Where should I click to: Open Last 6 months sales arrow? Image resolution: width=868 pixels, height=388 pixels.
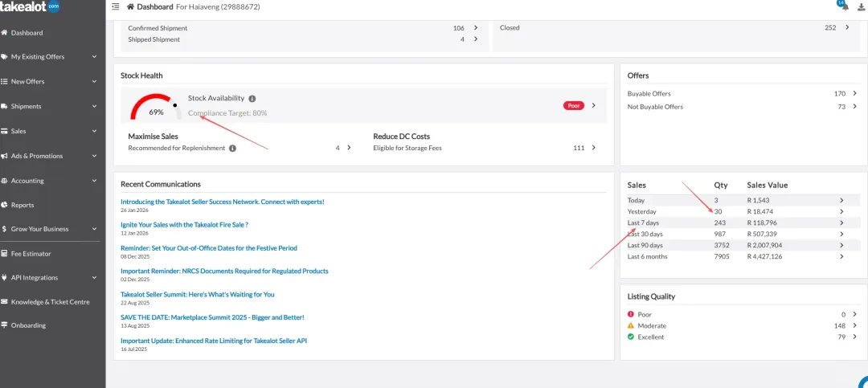click(841, 256)
